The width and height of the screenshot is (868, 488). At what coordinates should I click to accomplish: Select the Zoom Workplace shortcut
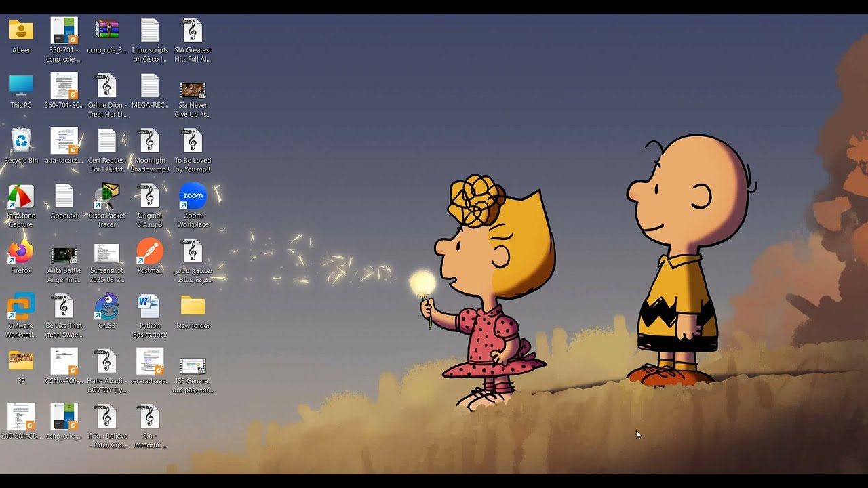coord(193,196)
